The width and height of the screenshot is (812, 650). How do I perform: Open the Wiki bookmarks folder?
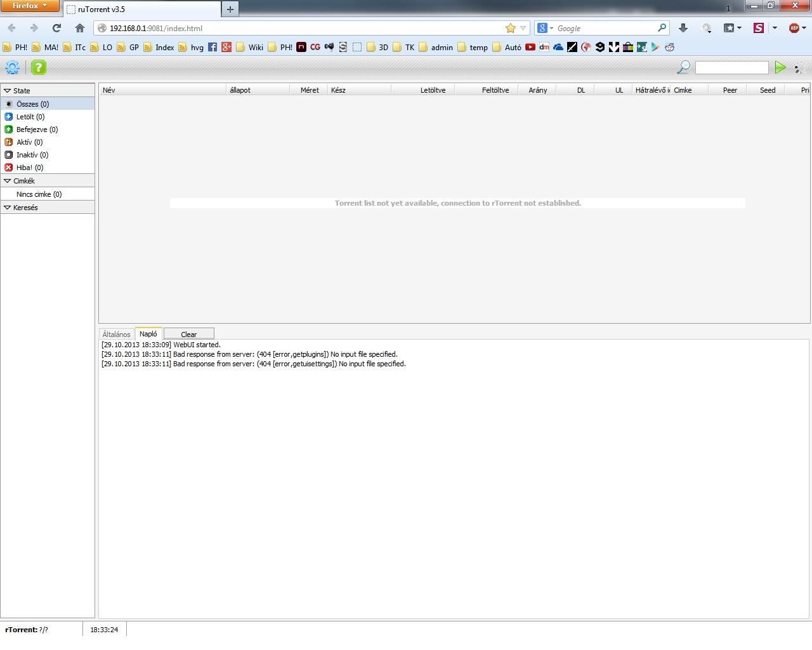[x=249, y=47]
